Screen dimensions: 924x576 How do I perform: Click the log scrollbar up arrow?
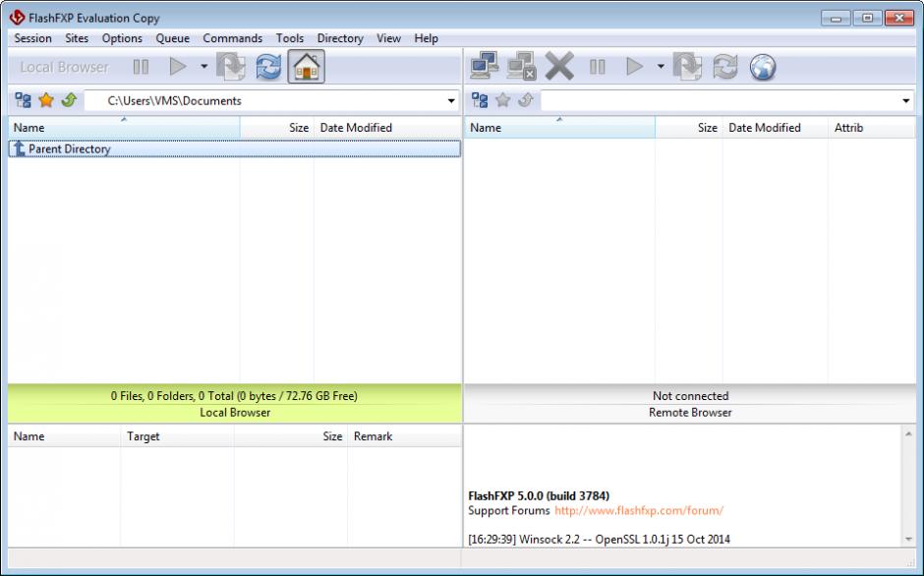coord(908,434)
